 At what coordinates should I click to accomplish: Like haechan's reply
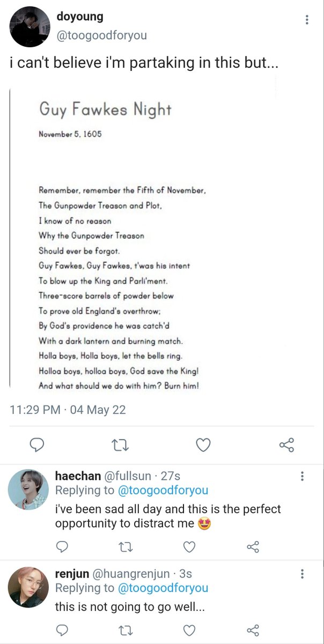click(189, 547)
